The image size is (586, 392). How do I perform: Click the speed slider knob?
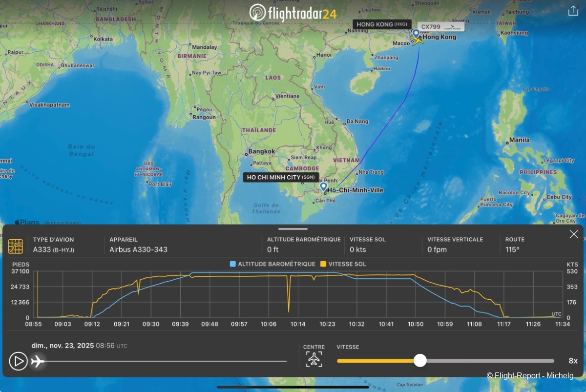click(420, 361)
